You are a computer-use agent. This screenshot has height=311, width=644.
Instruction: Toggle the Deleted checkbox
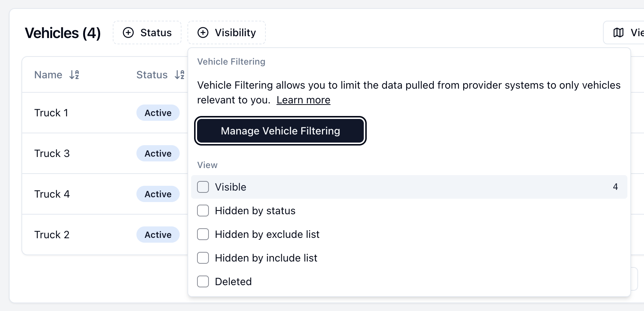[203, 281]
